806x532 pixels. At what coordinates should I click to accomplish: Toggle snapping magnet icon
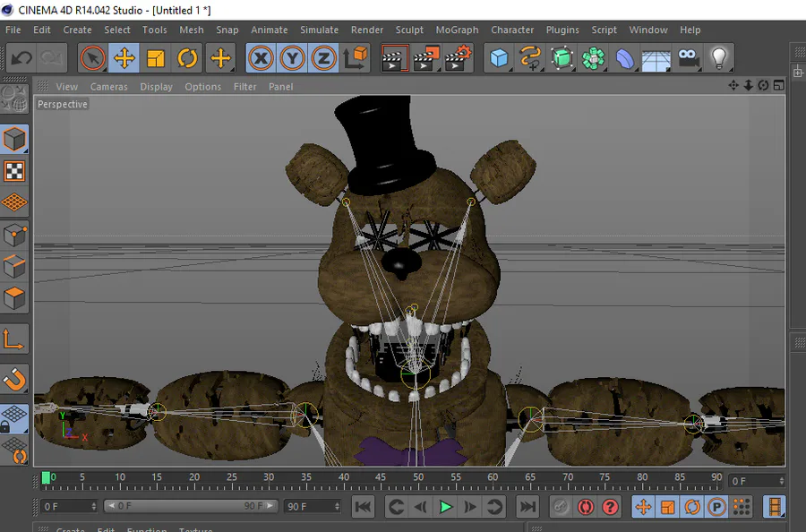click(14, 380)
